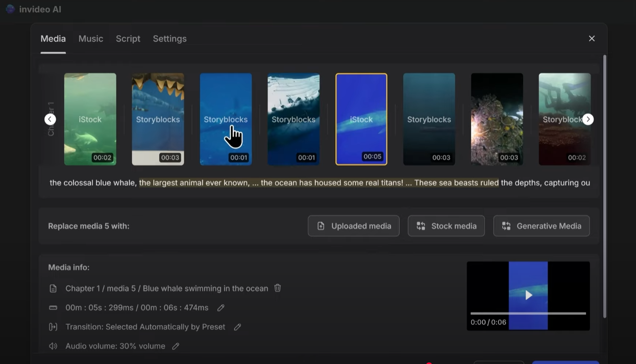Image resolution: width=636 pixels, height=364 pixels.
Task: Pick the coral reef clip thumbnail
Action: [x=497, y=119]
